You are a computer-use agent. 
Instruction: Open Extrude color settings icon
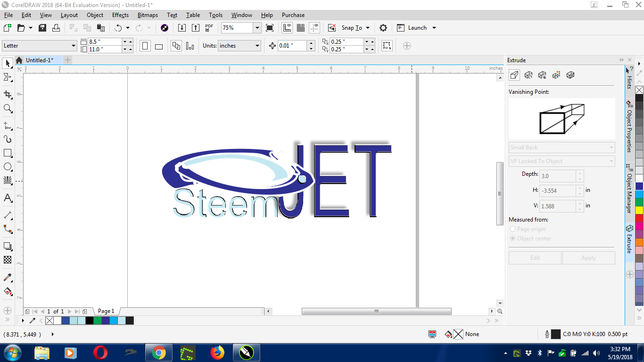(x=556, y=75)
